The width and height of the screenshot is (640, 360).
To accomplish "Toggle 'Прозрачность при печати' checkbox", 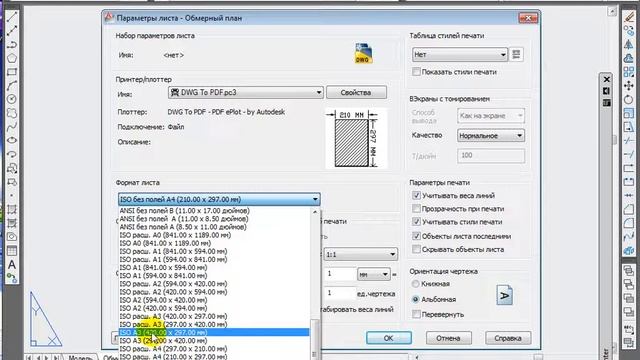I will tap(416, 209).
